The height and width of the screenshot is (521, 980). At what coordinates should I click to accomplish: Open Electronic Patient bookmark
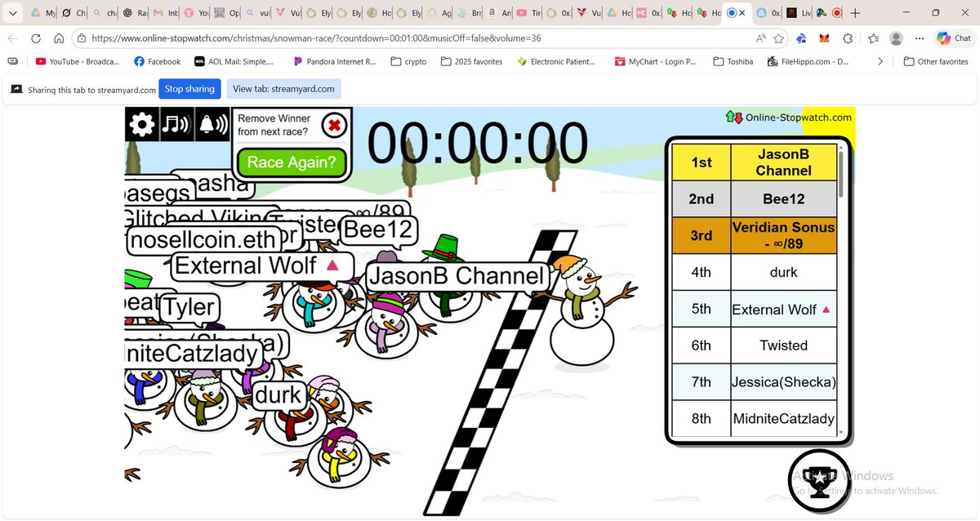[x=557, y=61]
